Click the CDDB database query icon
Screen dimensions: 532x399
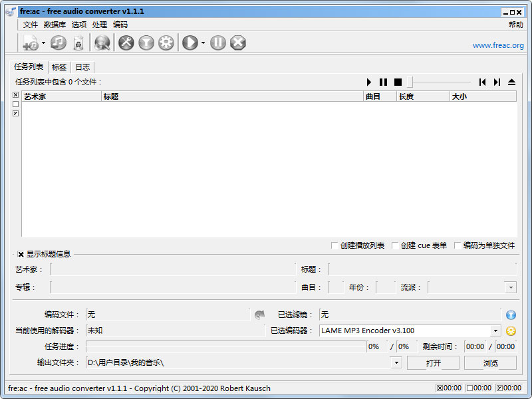102,43
